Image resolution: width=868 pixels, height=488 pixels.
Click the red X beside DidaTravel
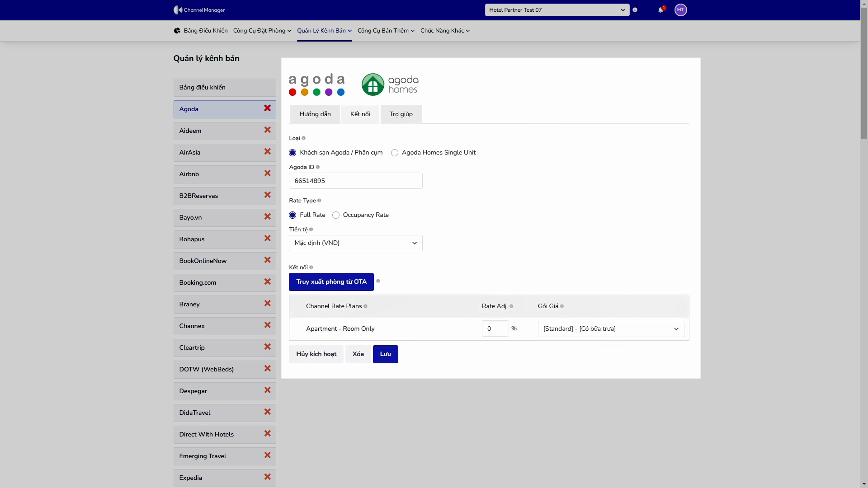[268, 412]
